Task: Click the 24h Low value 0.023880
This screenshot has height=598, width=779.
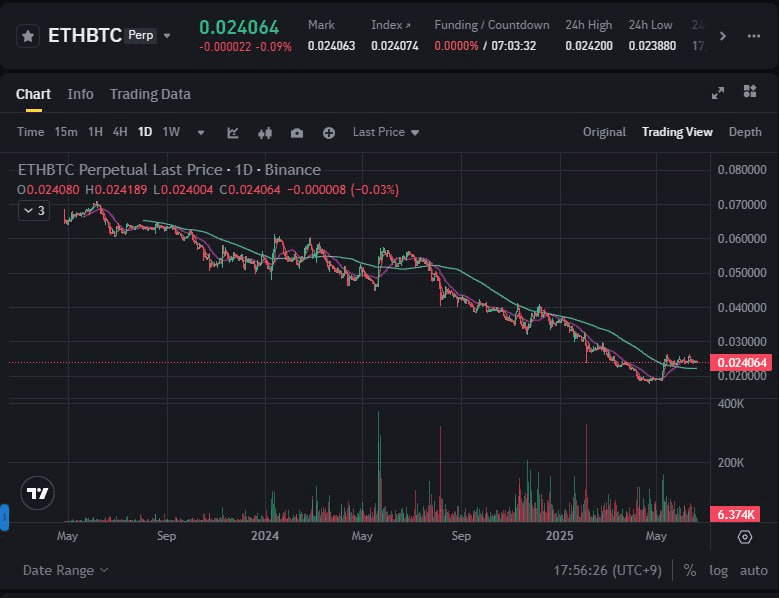Action: (x=652, y=46)
